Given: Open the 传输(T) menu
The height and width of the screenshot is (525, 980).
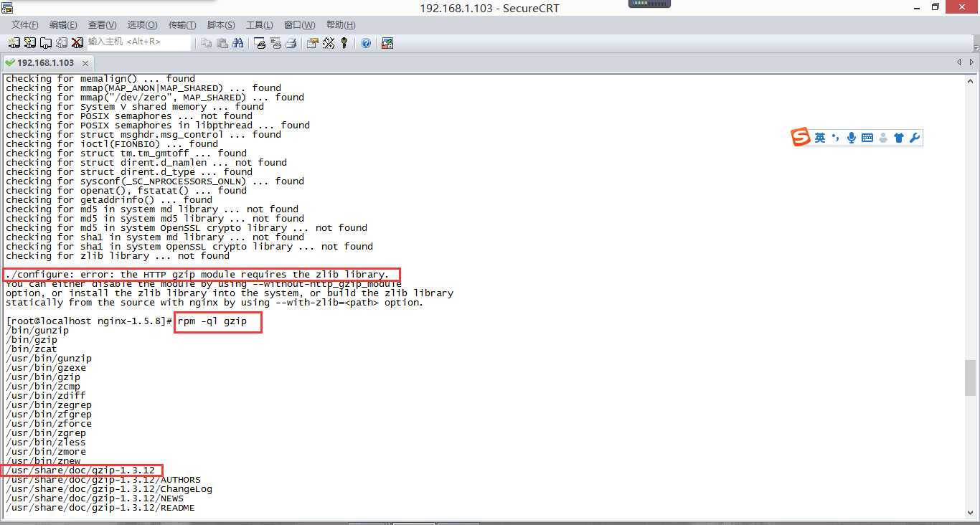Looking at the screenshot, I should pyautogui.click(x=182, y=25).
